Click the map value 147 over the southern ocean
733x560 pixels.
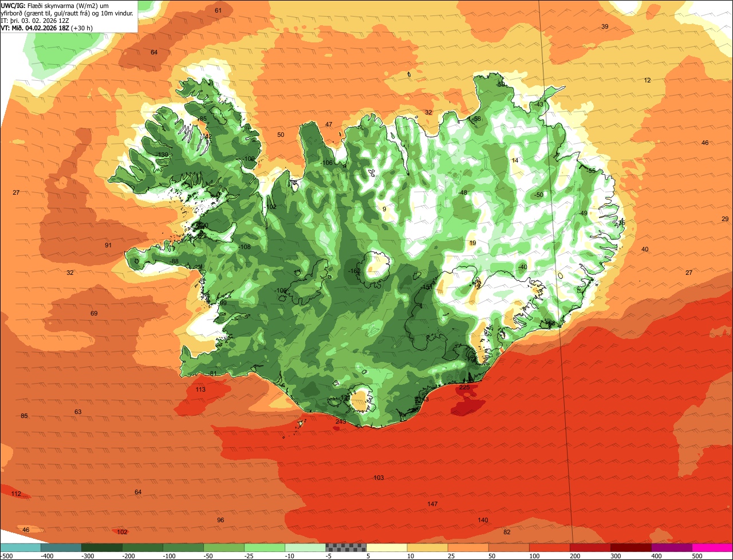pyautogui.click(x=432, y=504)
